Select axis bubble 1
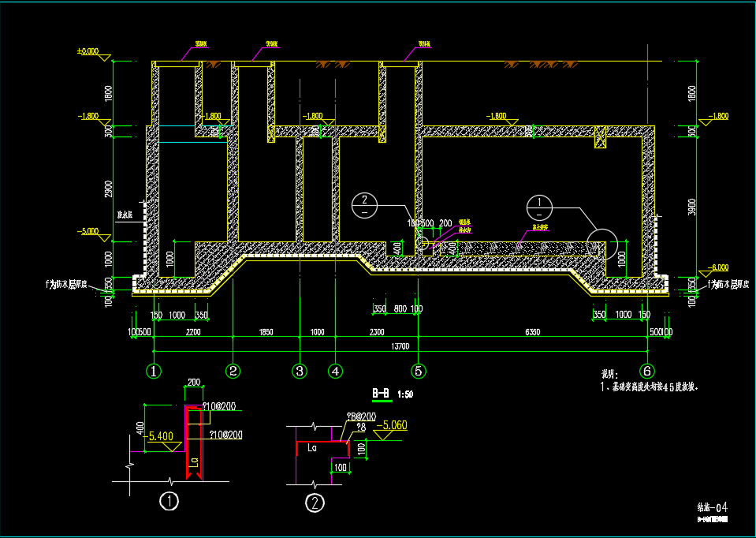 (154, 371)
